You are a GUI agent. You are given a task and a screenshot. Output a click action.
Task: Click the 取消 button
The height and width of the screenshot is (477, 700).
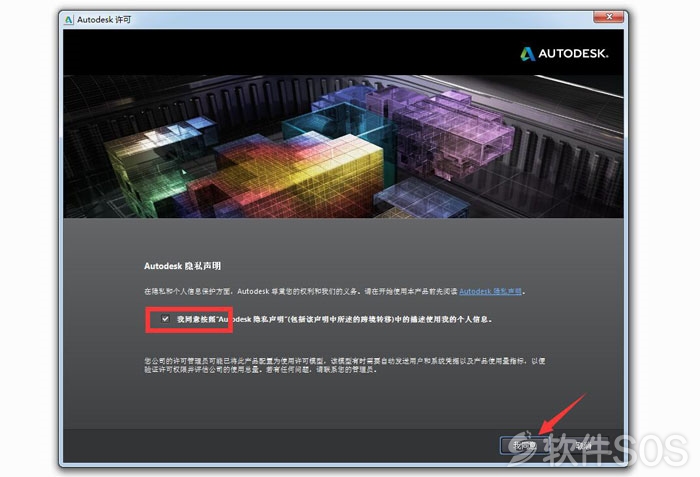[583, 445]
